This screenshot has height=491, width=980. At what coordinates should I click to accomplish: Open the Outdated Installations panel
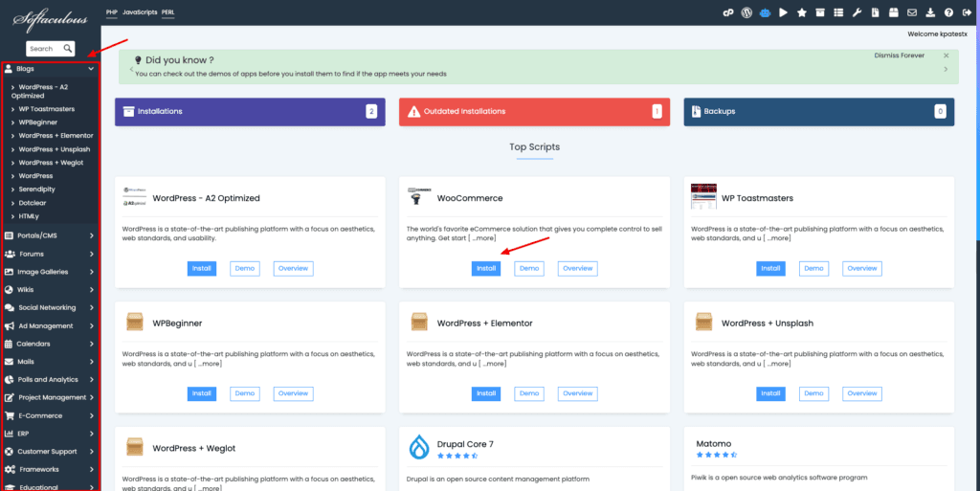pyautogui.click(x=534, y=112)
